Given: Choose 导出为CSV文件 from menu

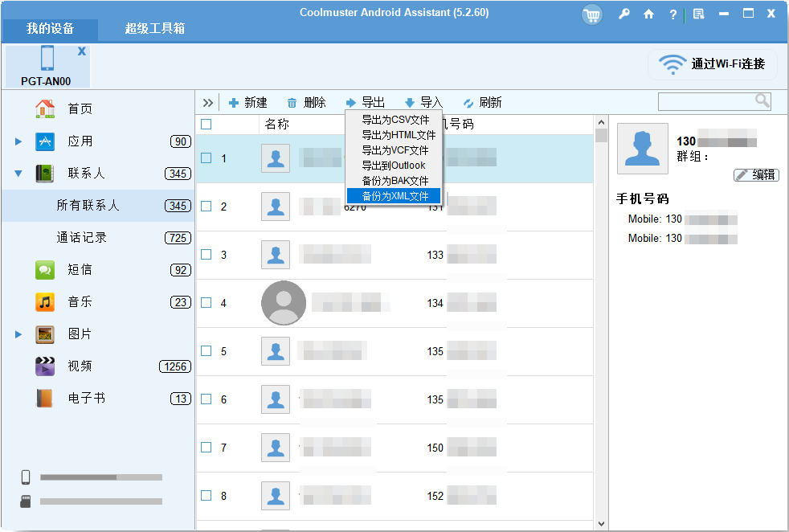Looking at the screenshot, I should tap(394, 120).
